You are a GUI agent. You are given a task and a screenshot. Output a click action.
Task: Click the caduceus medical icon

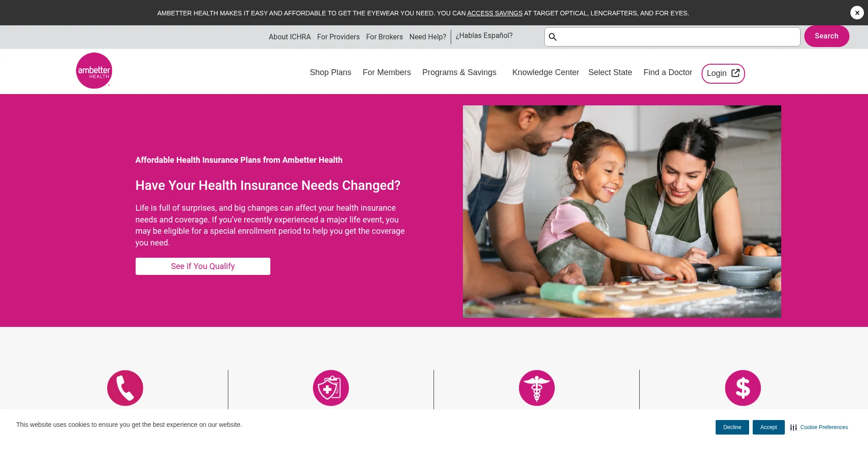[537, 388]
